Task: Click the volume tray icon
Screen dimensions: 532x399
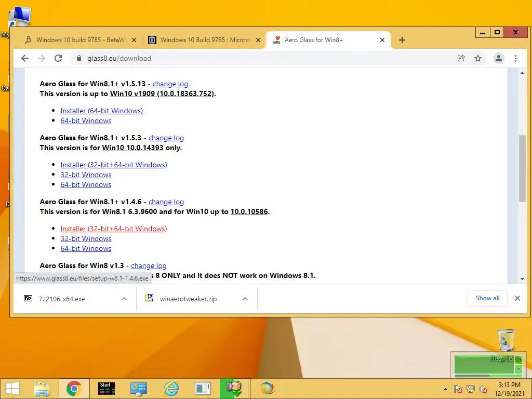Action: tap(483, 389)
